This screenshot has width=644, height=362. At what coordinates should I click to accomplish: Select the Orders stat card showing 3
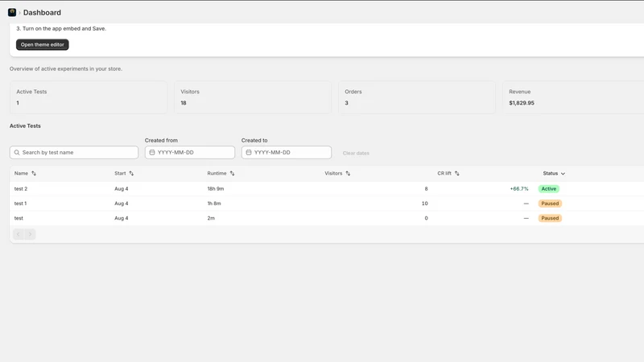tap(417, 97)
